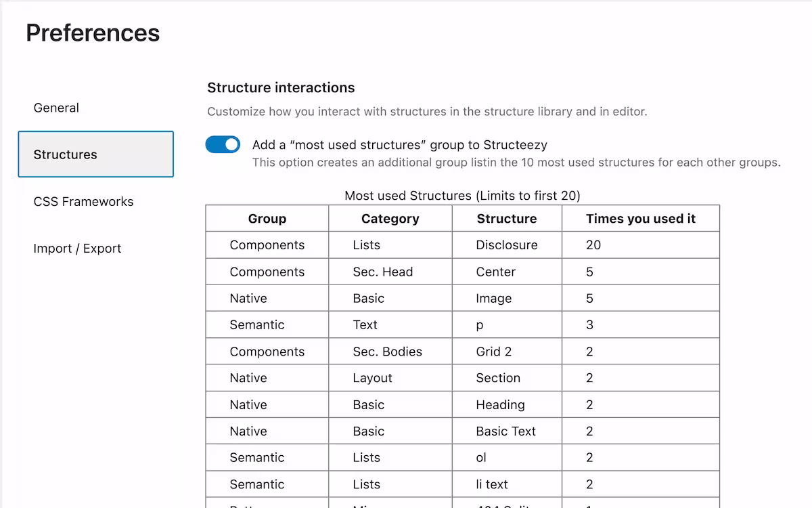Select the Structures tab
812x508 pixels.
[95, 154]
